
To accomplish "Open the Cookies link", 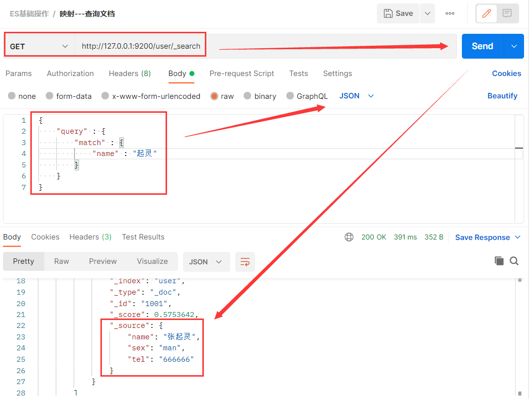I will pos(506,74).
